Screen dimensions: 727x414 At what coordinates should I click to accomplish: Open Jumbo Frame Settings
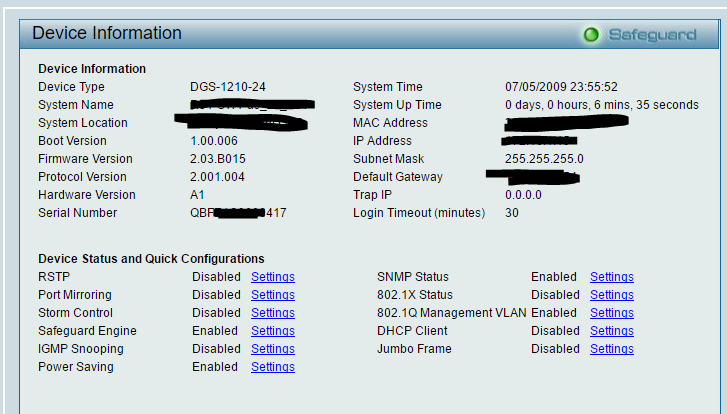coord(611,349)
